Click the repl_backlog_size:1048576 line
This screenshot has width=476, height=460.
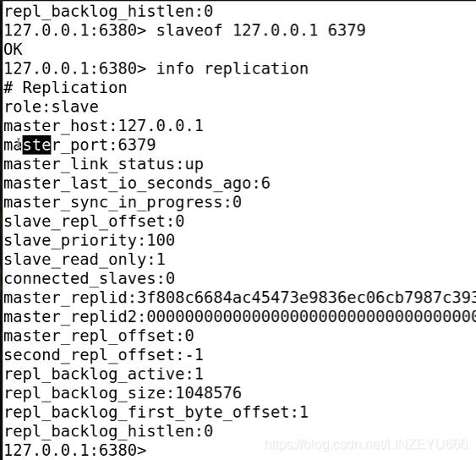(123, 393)
